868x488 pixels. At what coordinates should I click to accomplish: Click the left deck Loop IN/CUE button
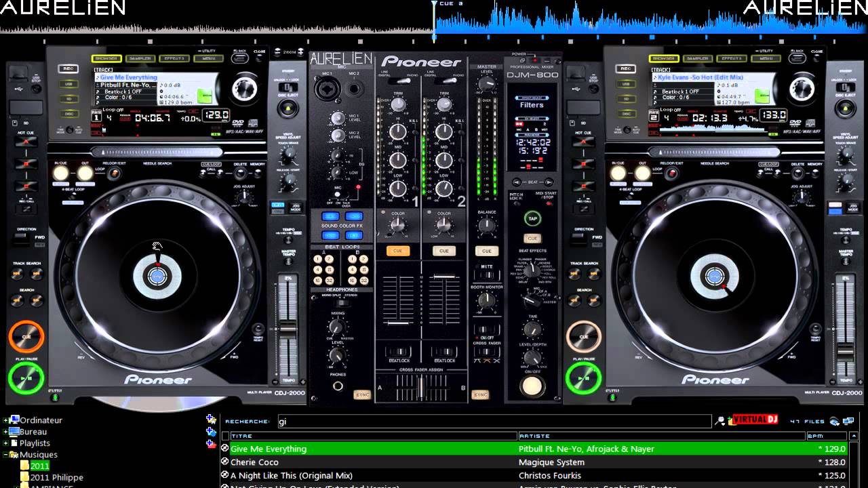click(61, 173)
